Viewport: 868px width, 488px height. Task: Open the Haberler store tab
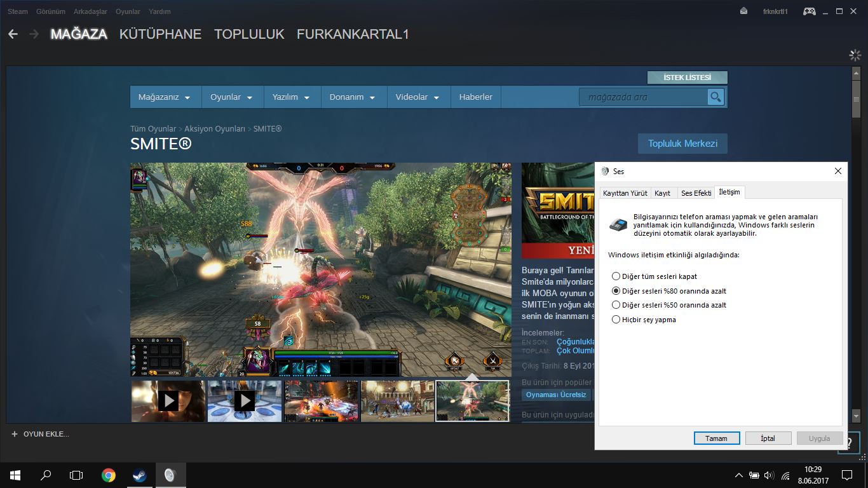point(476,97)
